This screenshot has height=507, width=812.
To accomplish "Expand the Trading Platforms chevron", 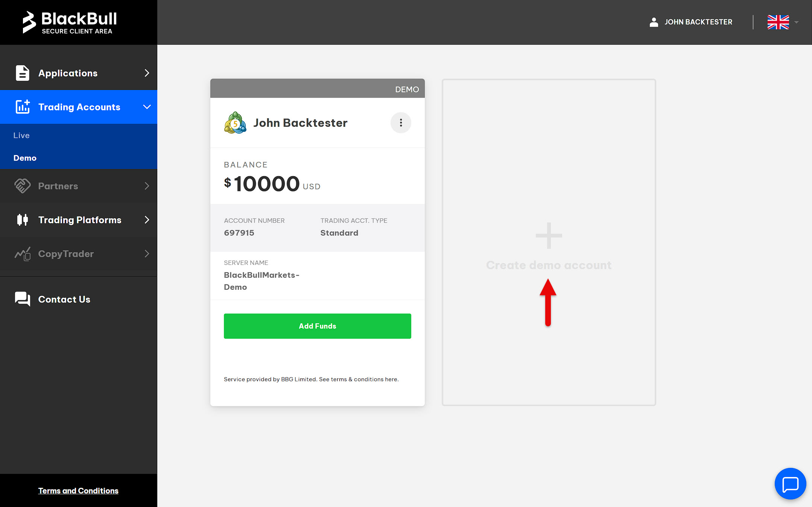I will 147,220.
